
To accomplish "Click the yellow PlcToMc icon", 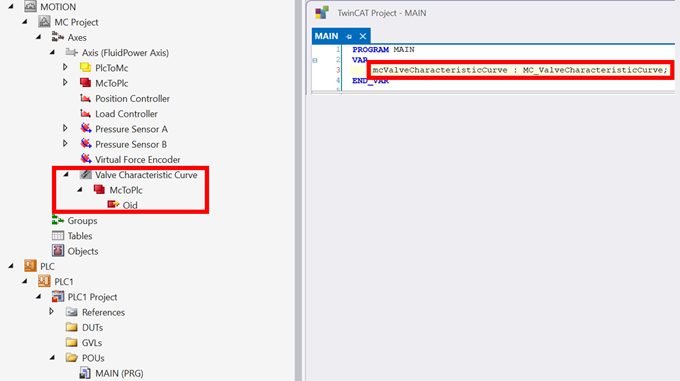I will [85, 68].
